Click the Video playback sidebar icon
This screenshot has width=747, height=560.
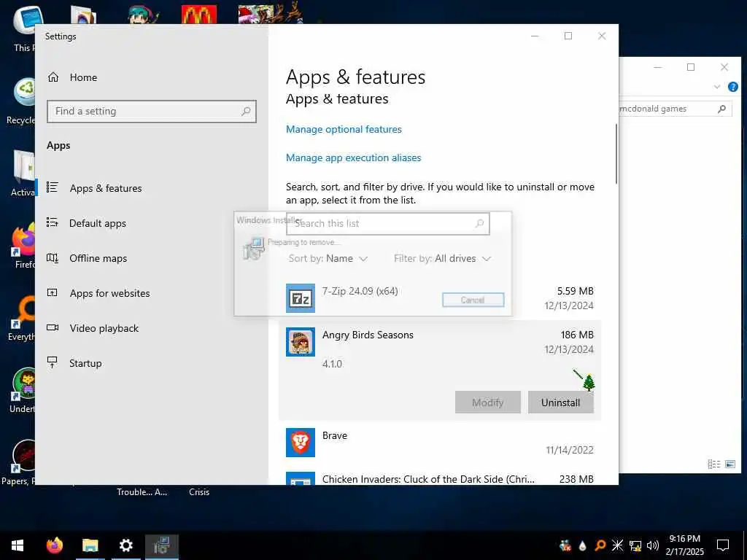click(x=53, y=327)
